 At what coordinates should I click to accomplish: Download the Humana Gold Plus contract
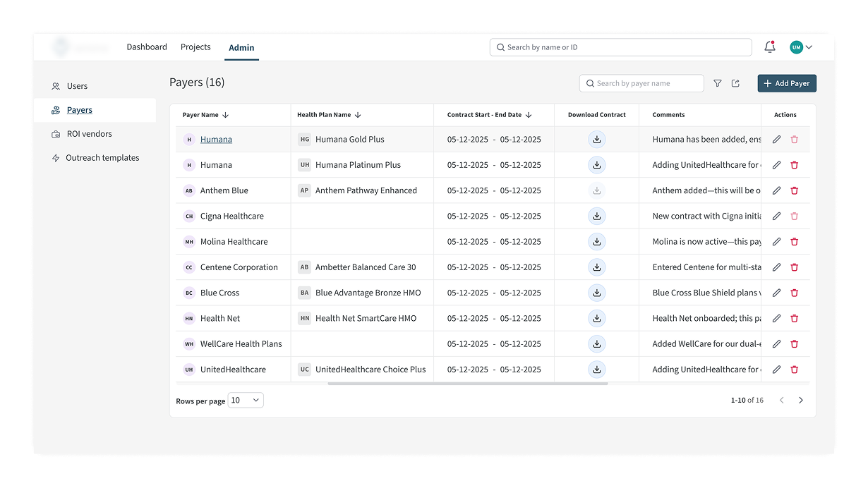pyautogui.click(x=596, y=140)
